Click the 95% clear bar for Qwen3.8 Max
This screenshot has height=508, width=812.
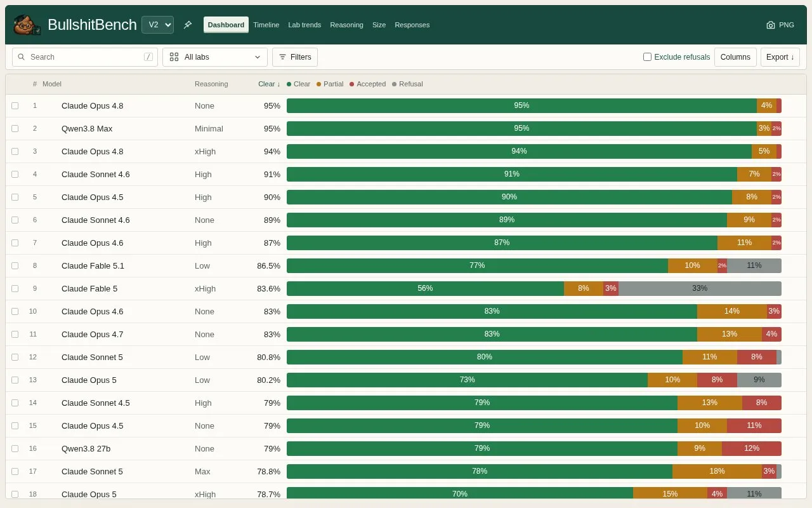pos(521,129)
